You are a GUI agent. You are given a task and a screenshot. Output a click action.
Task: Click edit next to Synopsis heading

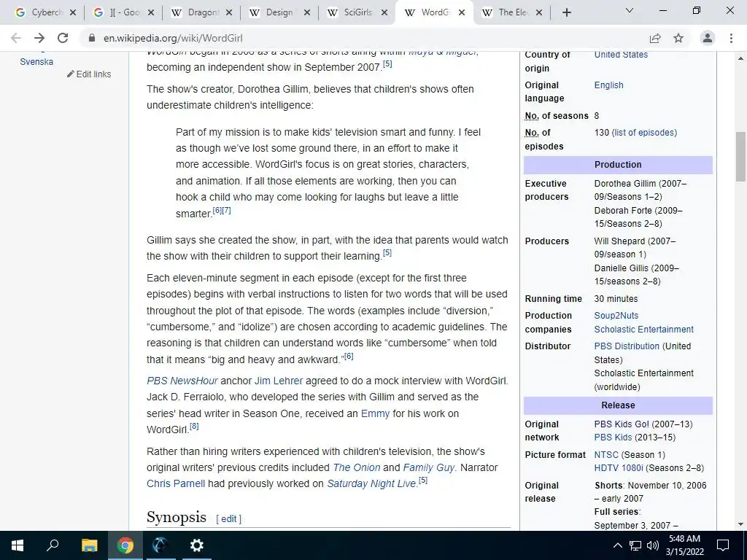228,519
